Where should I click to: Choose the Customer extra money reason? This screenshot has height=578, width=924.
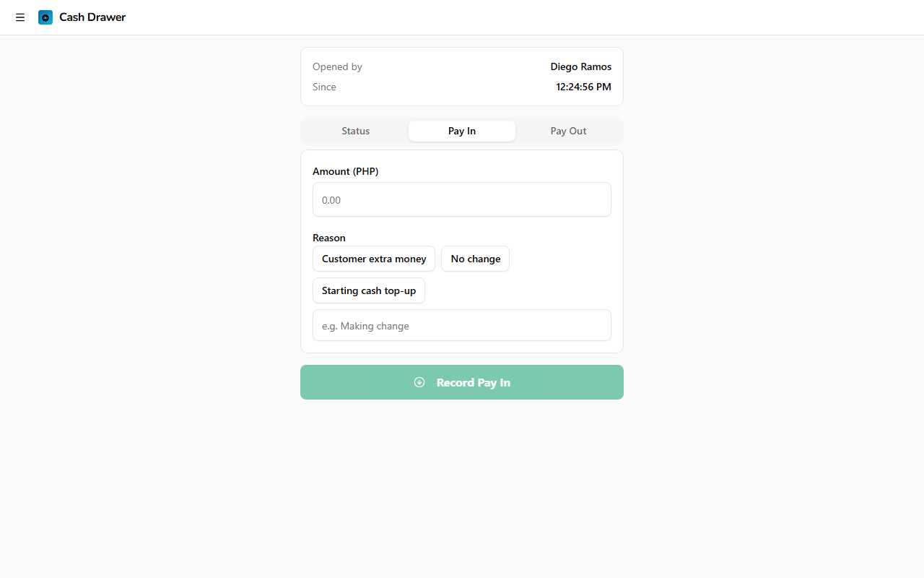[374, 259]
